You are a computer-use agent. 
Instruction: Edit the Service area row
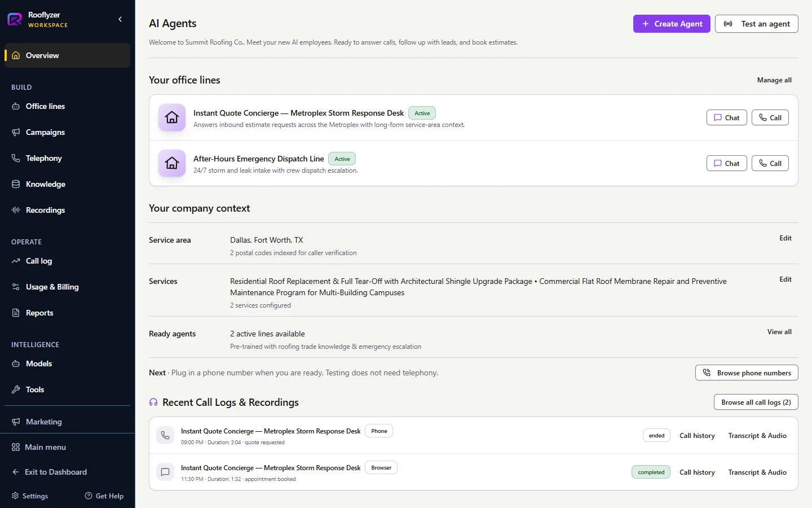(785, 238)
